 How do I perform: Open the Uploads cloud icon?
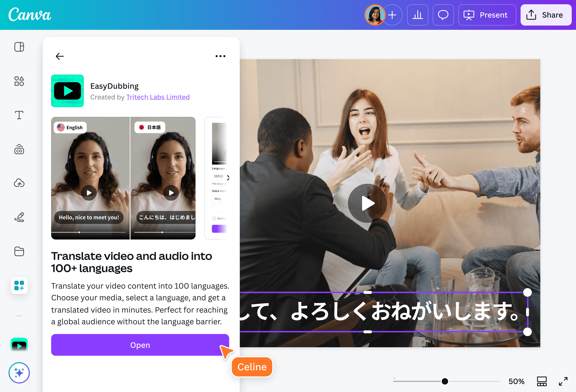pos(19,183)
